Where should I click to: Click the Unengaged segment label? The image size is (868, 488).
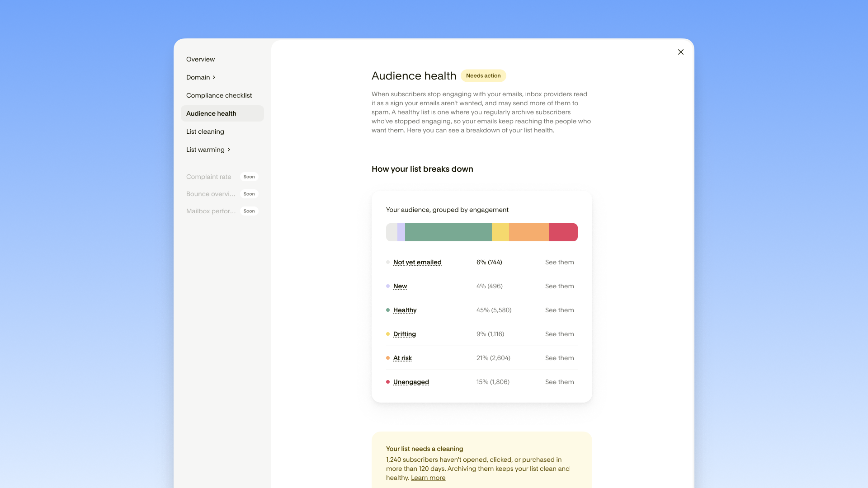tap(411, 382)
